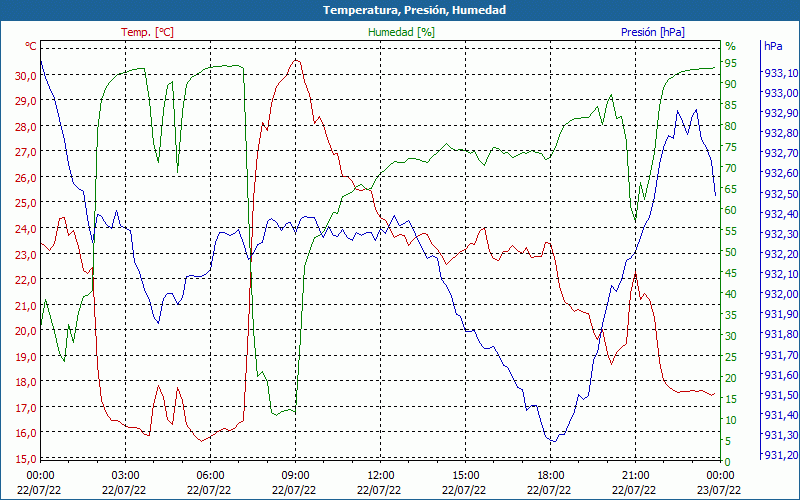Click the 85 humidity axis value

[x=731, y=106]
